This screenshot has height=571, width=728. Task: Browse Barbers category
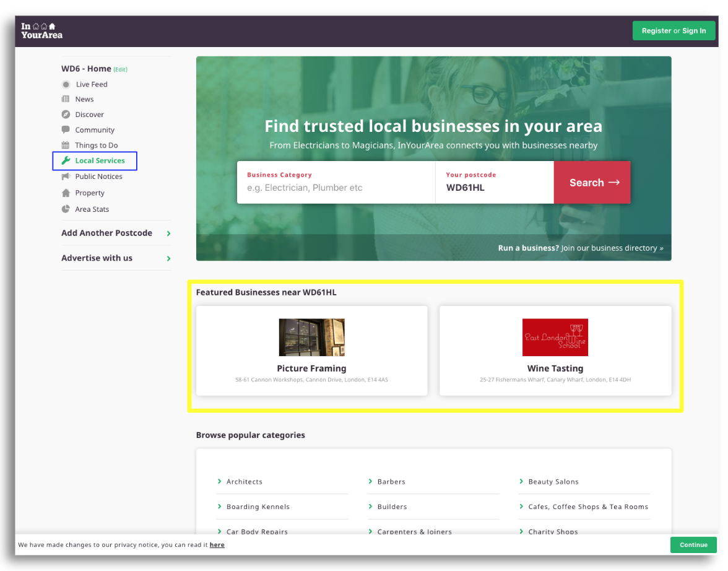point(391,481)
